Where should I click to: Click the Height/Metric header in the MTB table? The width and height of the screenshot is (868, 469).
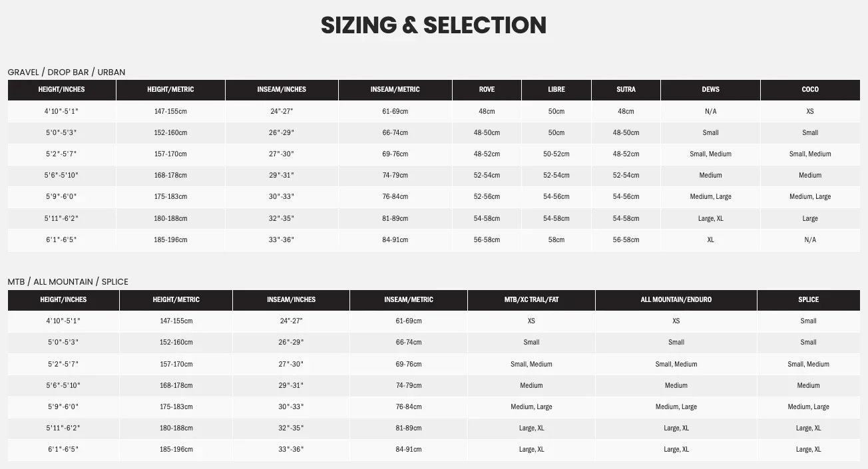point(176,300)
